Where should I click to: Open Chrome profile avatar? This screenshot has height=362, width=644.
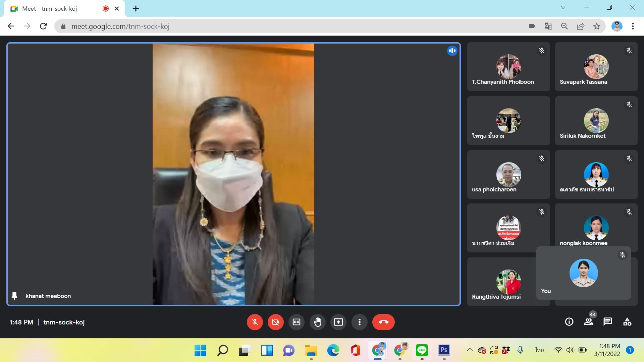[617, 26]
